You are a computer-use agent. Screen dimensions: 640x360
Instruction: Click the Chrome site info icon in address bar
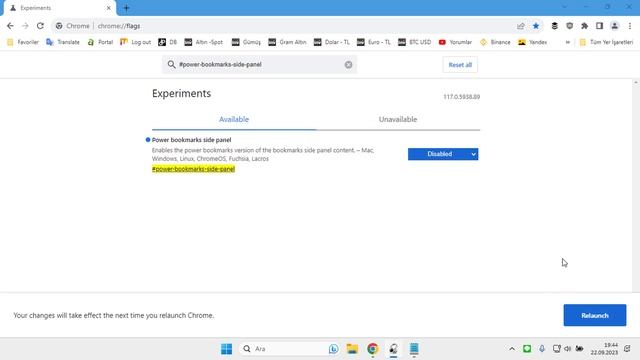point(59,26)
